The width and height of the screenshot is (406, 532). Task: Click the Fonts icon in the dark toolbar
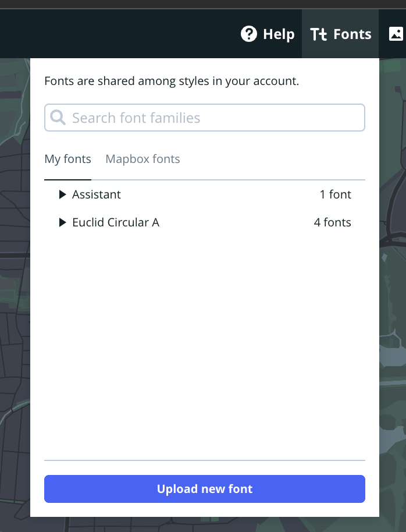click(x=319, y=34)
